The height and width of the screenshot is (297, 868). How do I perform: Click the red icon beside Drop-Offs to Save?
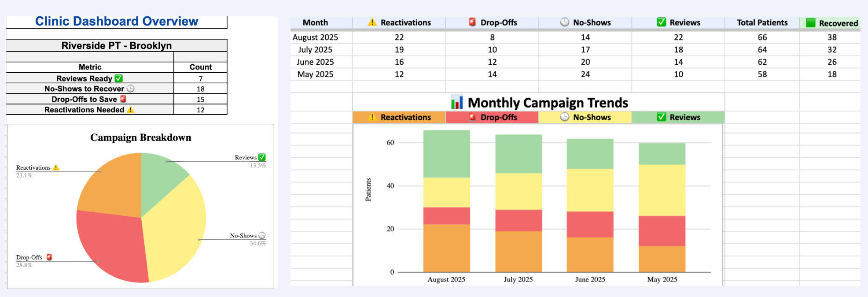click(x=123, y=99)
